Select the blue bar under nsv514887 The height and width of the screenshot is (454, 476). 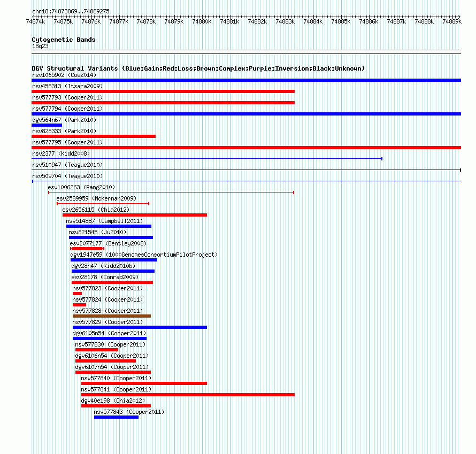(109, 226)
